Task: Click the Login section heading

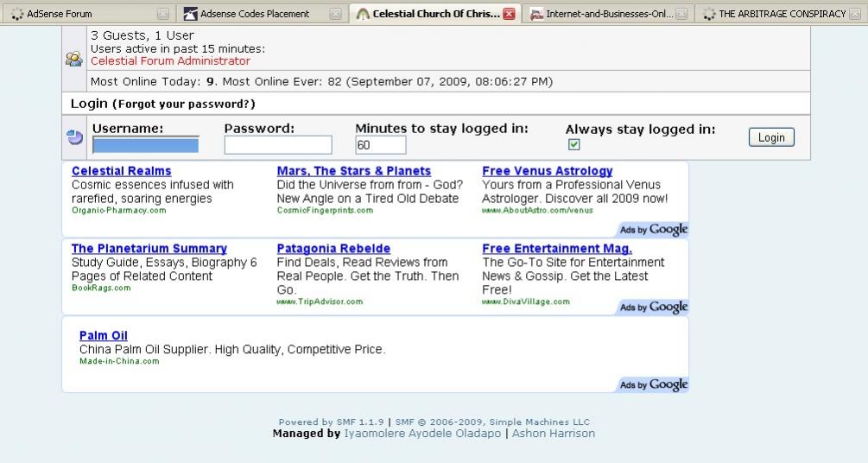Action: click(x=89, y=104)
